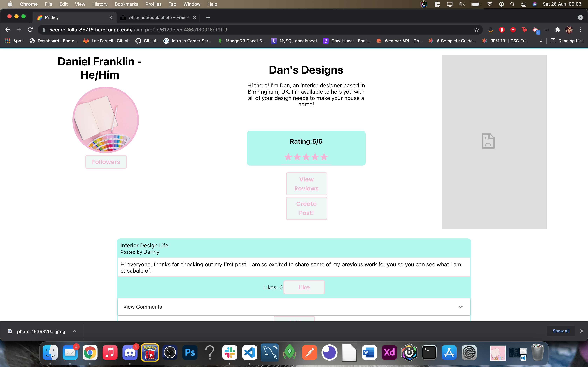Like the Interior Design Life post
Image resolution: width=588 pixels, height=367 pixels.
pos(304,287)
